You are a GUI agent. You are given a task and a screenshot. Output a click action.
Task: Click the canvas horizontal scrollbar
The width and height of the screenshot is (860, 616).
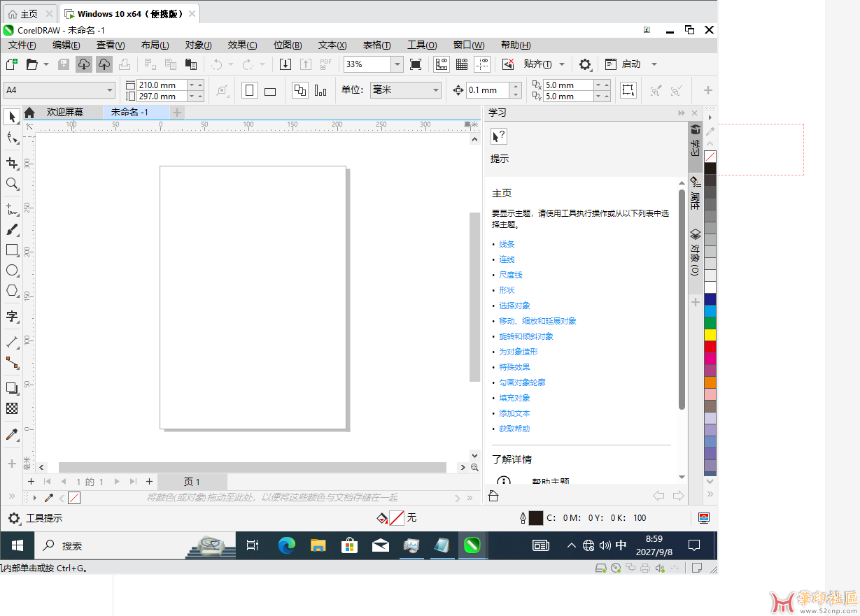click(x=252, y=467)
